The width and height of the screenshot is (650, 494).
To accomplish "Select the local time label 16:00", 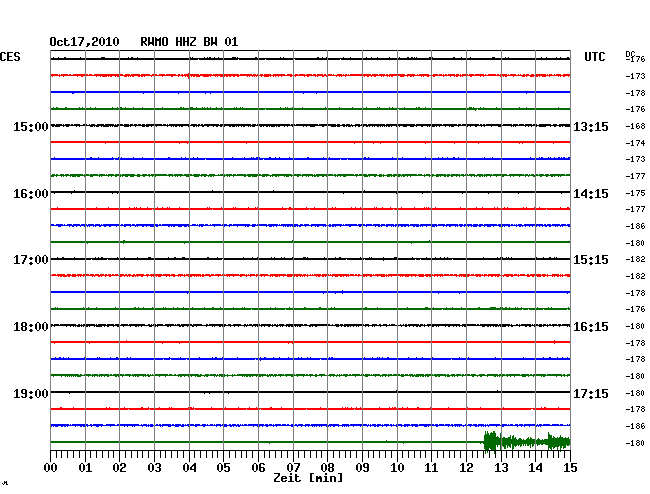I will pos(31,194).
